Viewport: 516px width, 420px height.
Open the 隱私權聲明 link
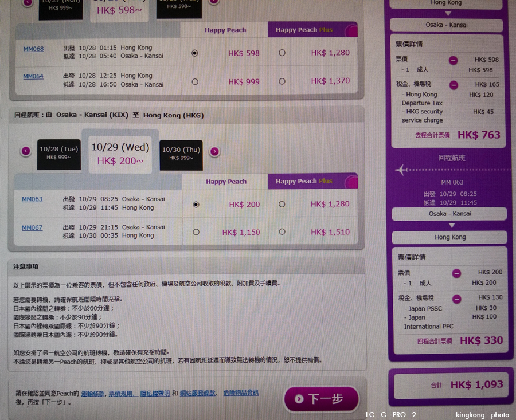[155, 394]
